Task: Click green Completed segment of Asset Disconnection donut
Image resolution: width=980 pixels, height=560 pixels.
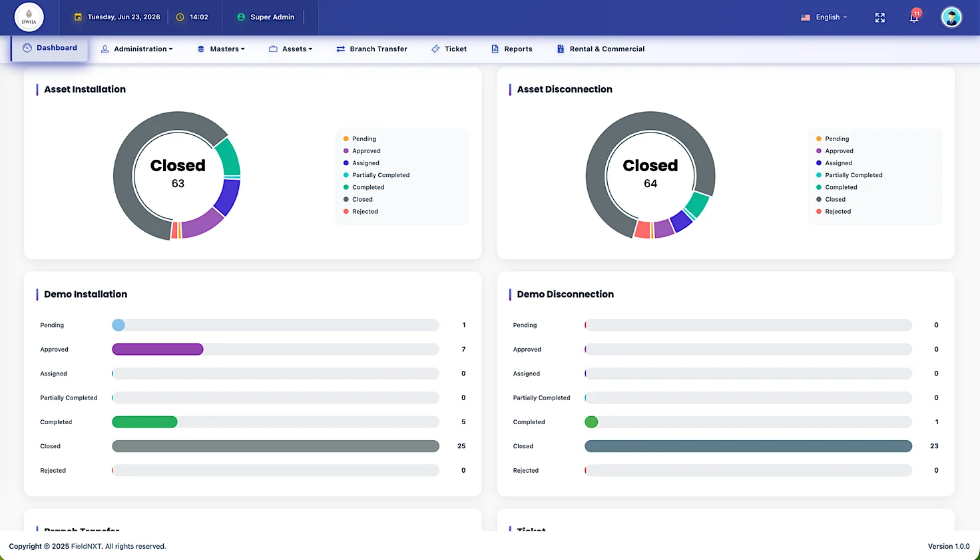Action: 697,204
